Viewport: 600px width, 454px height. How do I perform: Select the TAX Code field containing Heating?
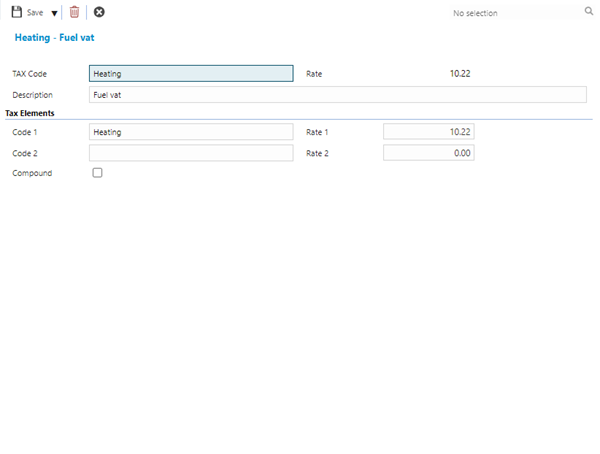pyautogui.click(x=191, y=74)
